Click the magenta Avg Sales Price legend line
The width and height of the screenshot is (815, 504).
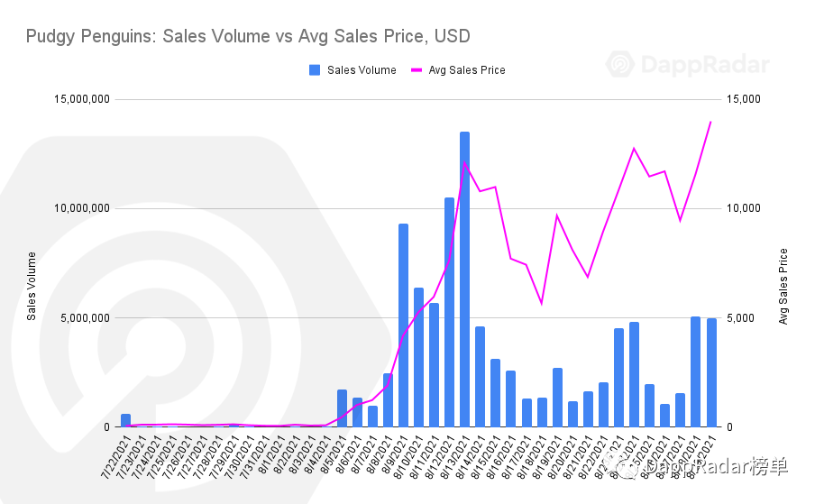coord(417,69)
